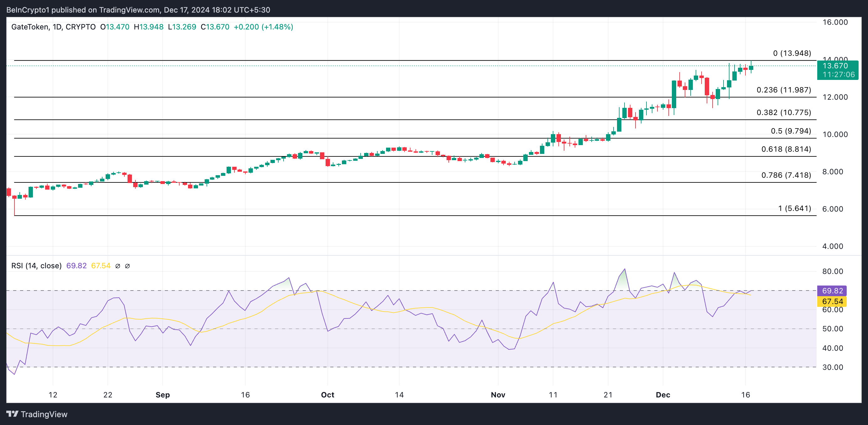Image resolution: width=868 pixels, height=425 pixels.
Task: Select the 0.786 (7.418) Fibonacci label
Action: click(786, 175)
